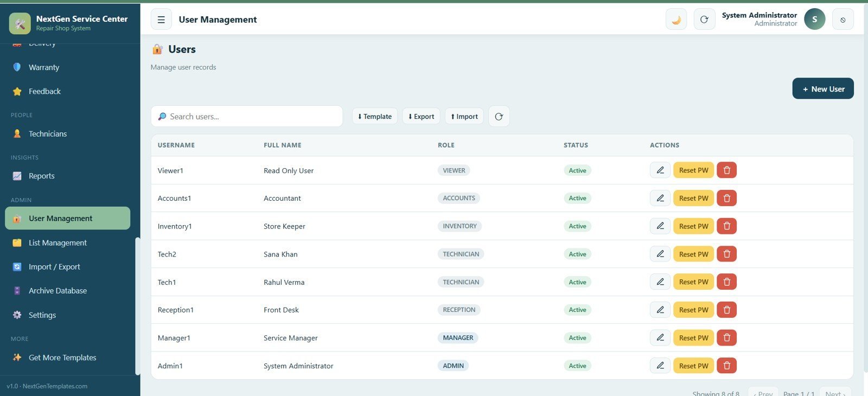Toggle the sidebar hamburger menu
This screenshot has width=868, height=396.
click(x=161, y=20)
